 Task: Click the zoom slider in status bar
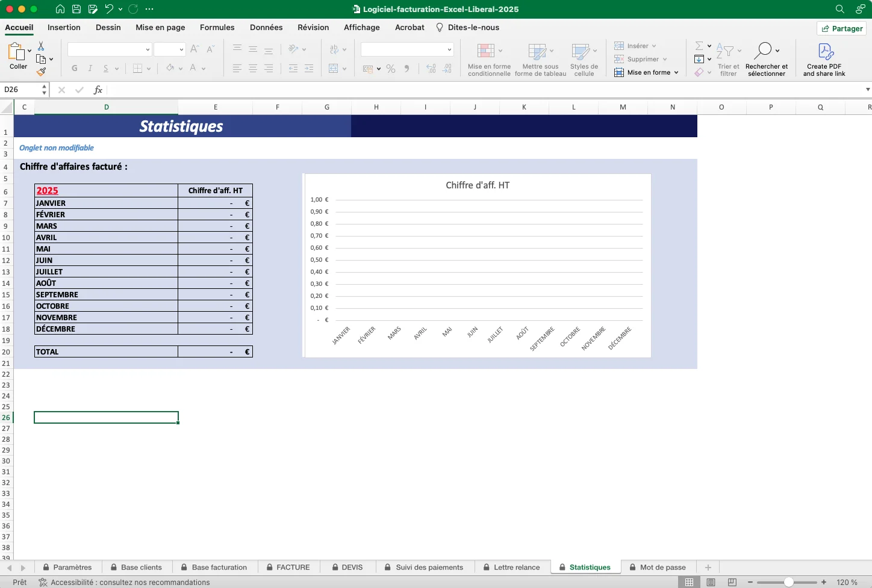(x=788, y=582)
